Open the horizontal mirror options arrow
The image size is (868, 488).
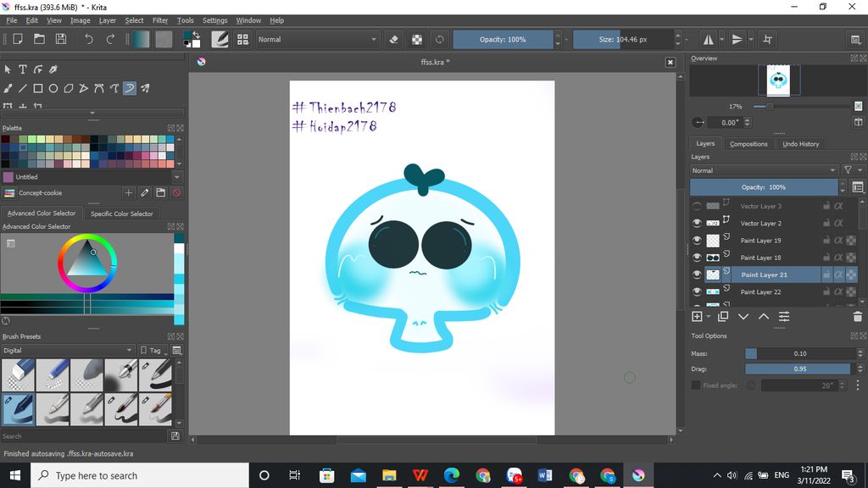(x=722, y=39)
